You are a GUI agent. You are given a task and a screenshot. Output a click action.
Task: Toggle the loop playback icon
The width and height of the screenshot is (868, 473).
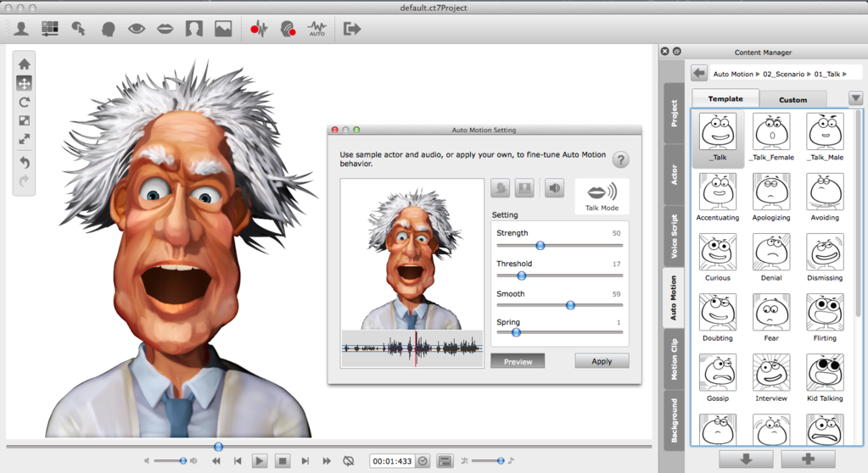tap(348, 461)
